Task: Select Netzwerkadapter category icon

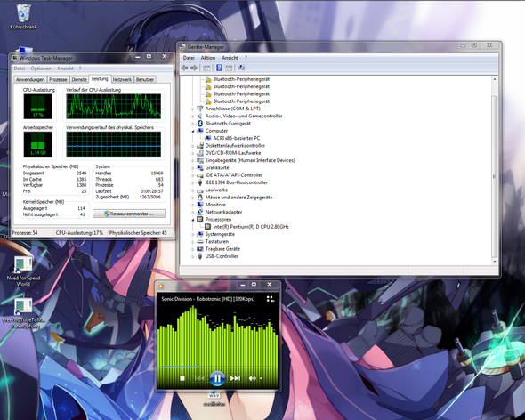Action: 200,212
